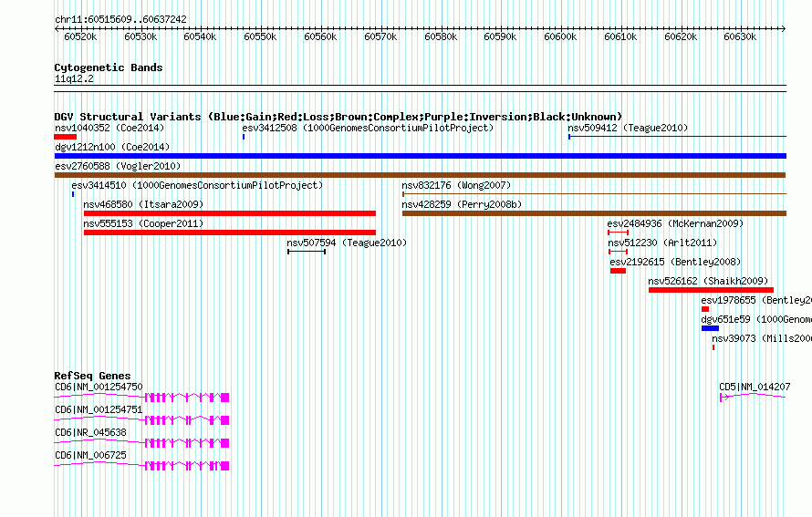Click the 60550k ruler tick
This screenshot has height=517, width=812.
[260, 36]
